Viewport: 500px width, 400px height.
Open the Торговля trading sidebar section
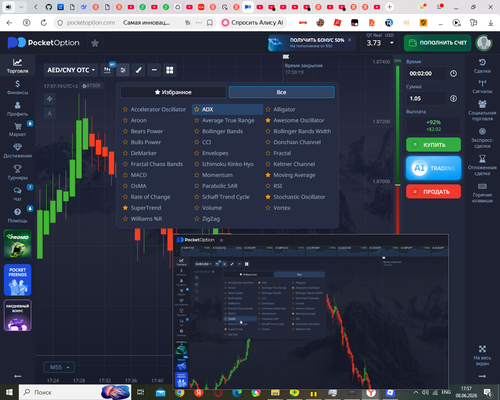click(17, 66)
